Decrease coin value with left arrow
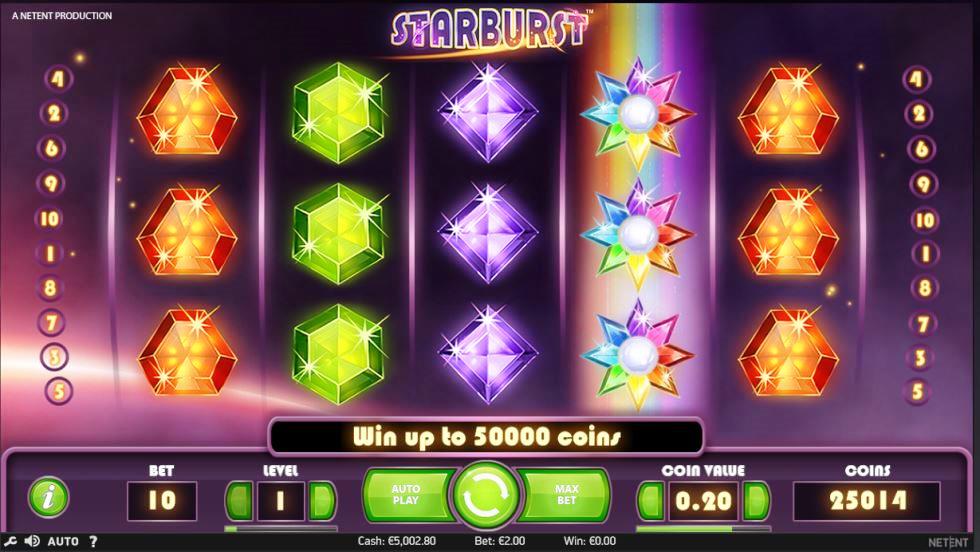Viewport: 980px width, 552px height. click(651, 501)
